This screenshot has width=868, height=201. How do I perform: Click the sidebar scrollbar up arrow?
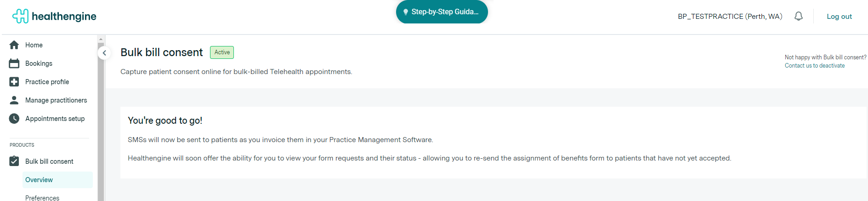click(101, 40)
